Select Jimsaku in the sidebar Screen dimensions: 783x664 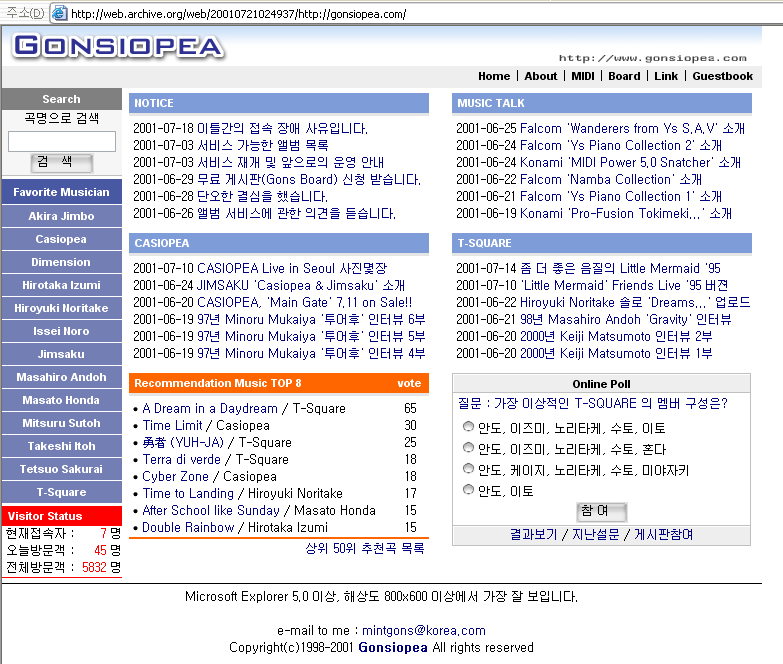click(61, 354)
